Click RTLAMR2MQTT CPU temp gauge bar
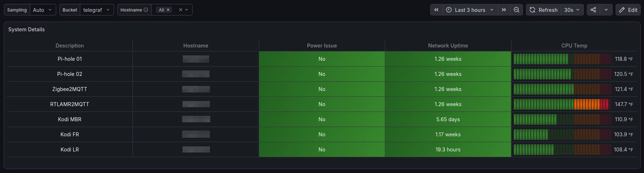 (562, 104)
